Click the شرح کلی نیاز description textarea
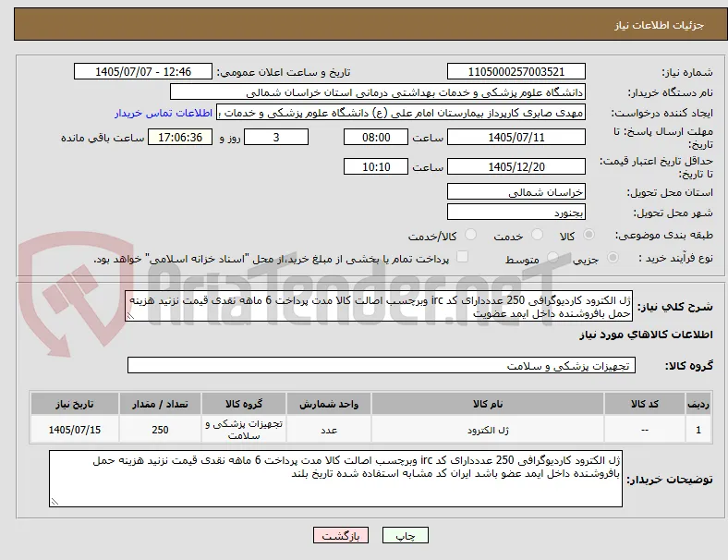The width and height of the screenshot is (728, 560). pyautogui.click(x=379, y=307)
